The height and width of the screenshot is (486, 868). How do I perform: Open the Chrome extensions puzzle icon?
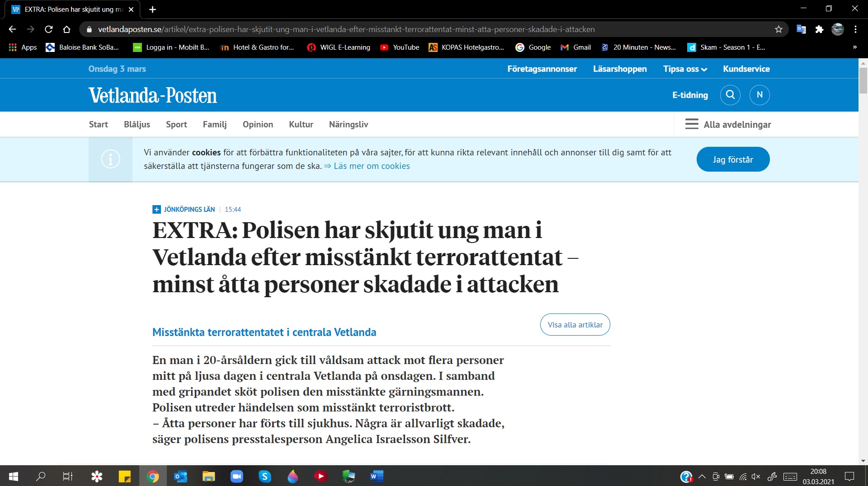pyautogui.click(x=819, y=29)
